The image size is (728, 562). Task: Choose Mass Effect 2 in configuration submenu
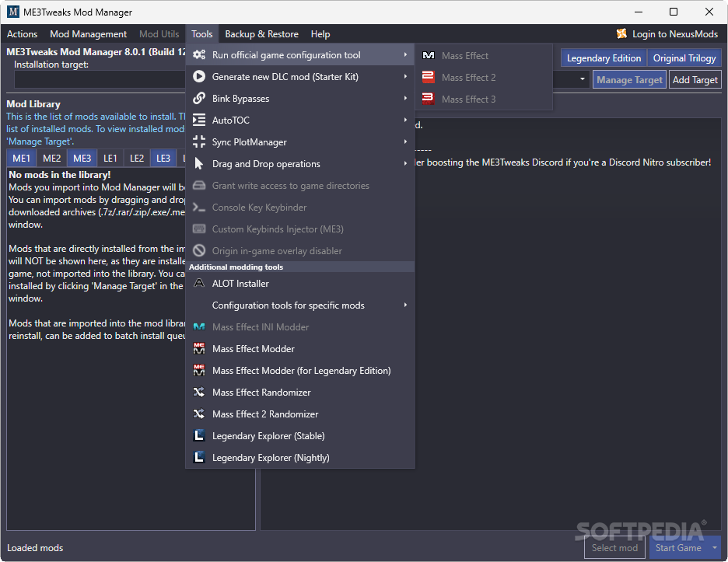pos(484,78)
